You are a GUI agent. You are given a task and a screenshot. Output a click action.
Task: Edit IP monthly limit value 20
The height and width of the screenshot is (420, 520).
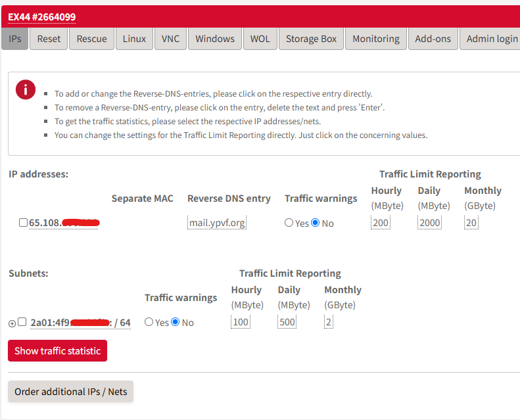tap(471, 223)
